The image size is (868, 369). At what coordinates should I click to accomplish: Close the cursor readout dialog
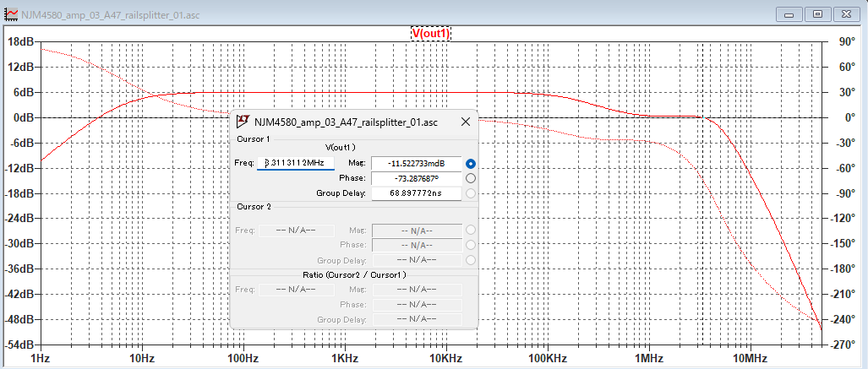click(x=465, y=122)
